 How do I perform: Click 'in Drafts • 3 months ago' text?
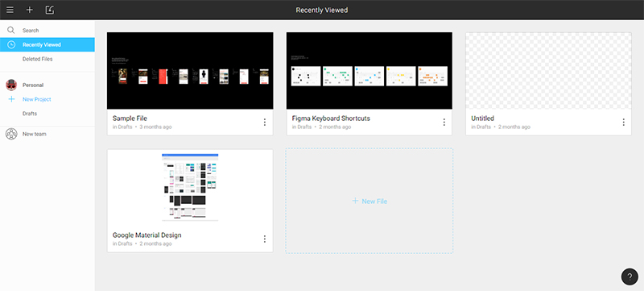coord(142,127)
